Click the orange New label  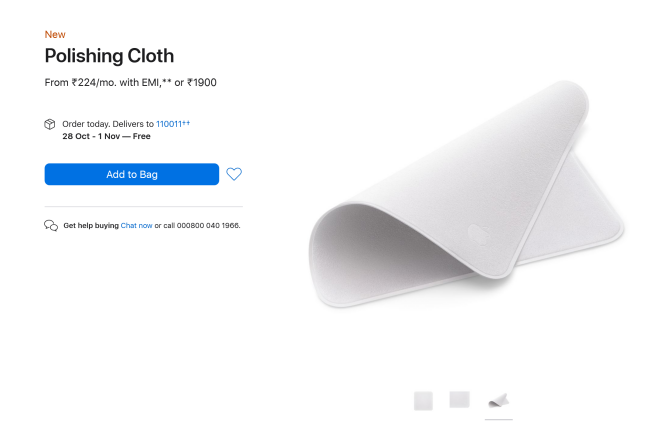55,35
